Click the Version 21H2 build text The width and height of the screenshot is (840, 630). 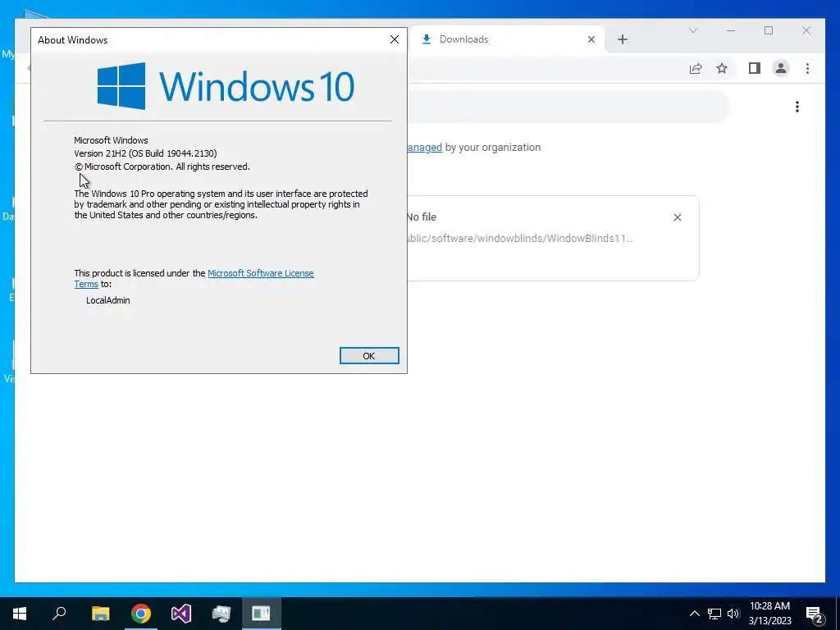(x=145, y=153)
